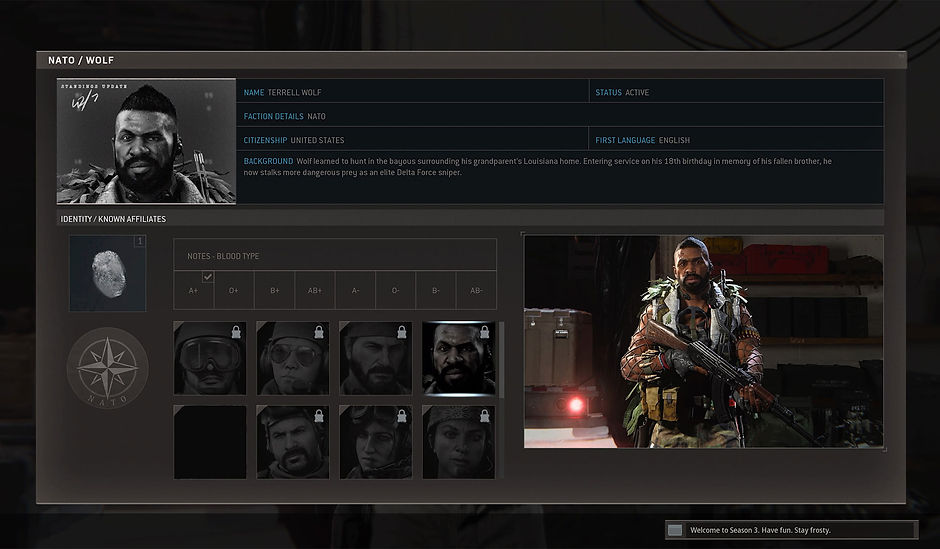This screenshot has width=940, height=549.
Task: Choose the mustached operator with cap
Action: click(293, 442)
